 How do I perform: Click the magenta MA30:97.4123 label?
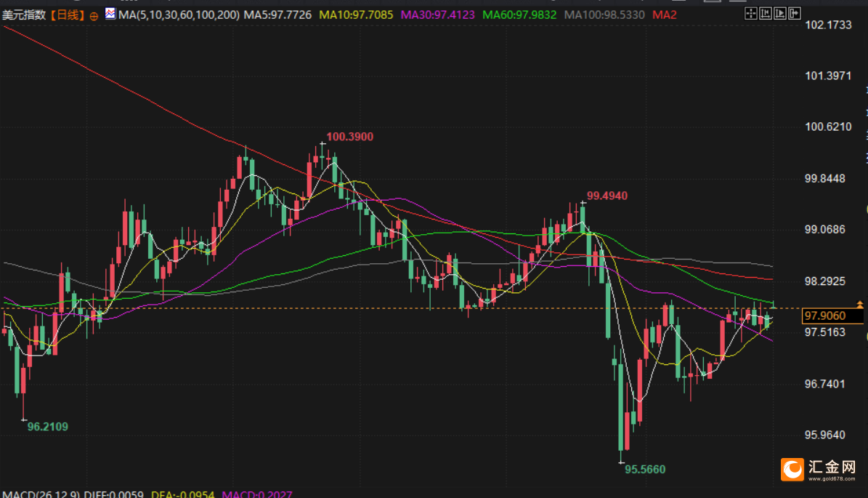click(437, 15)
